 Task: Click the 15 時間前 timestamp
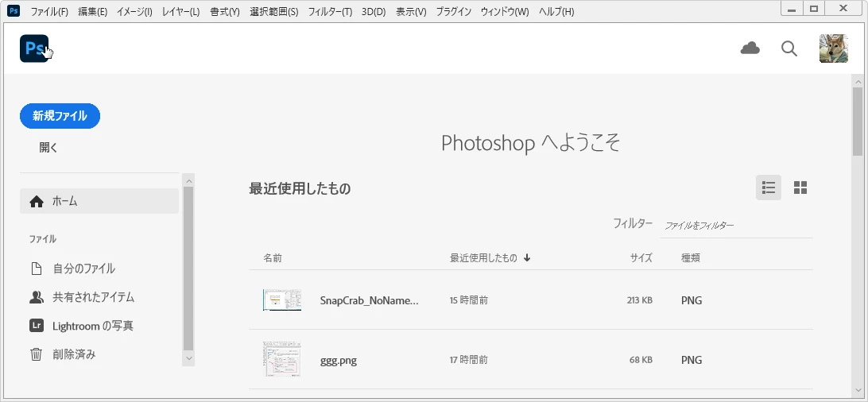click(468, 301)
